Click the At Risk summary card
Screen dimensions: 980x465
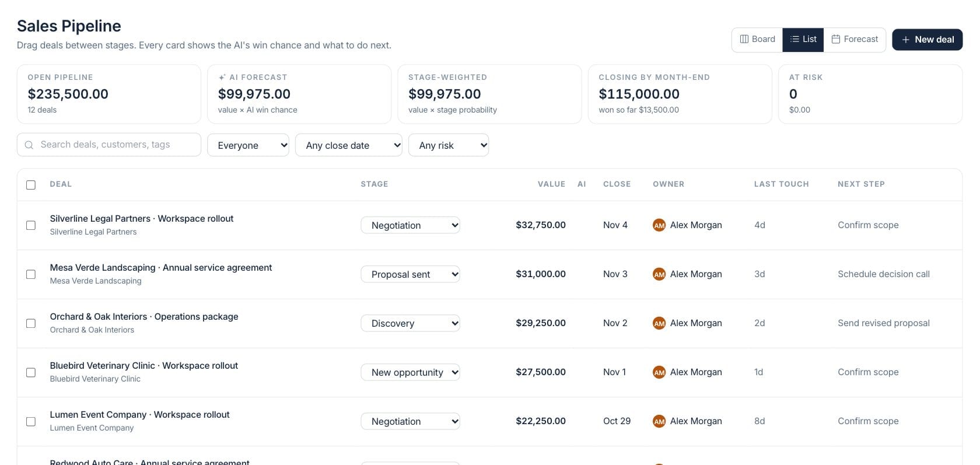pos(870,94)
